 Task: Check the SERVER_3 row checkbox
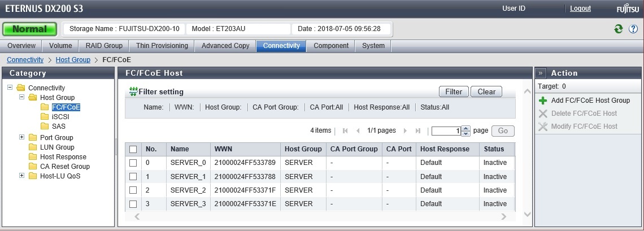[x=133, y=204]
